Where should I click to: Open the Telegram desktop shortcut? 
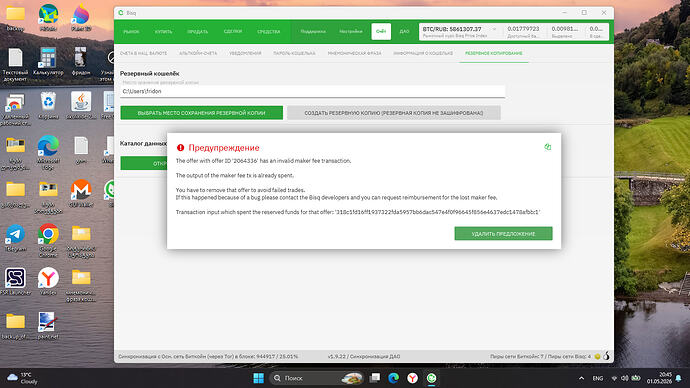[x=15, y=238]
